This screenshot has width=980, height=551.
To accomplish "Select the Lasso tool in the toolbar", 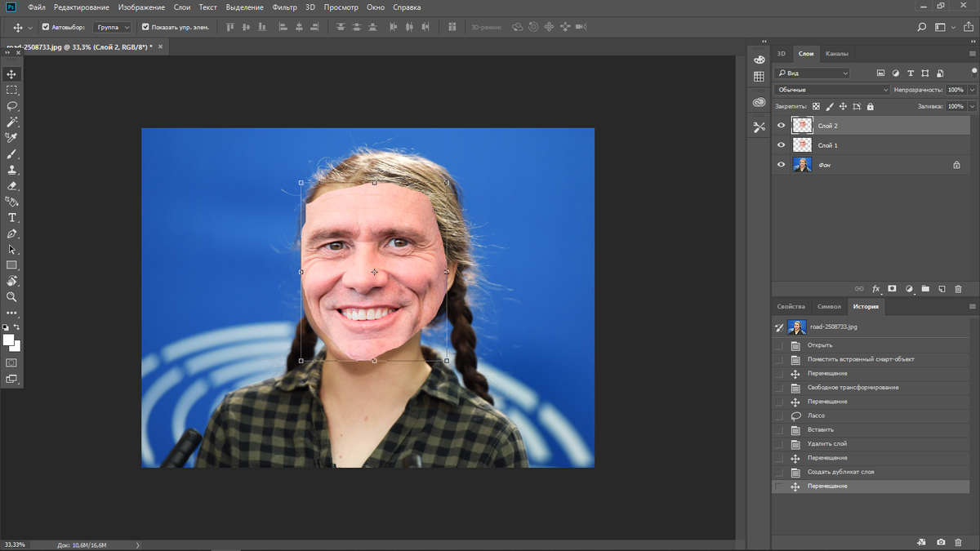I will point(11,106).
